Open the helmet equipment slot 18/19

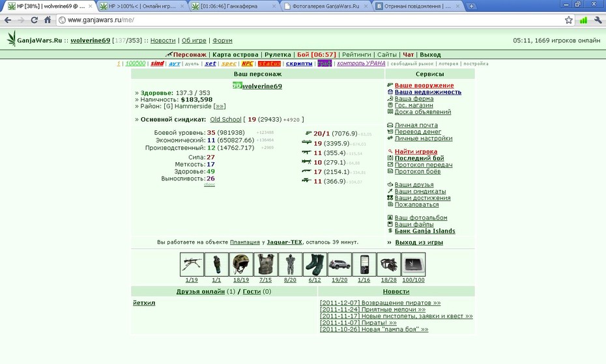click(x=241, y=264)
